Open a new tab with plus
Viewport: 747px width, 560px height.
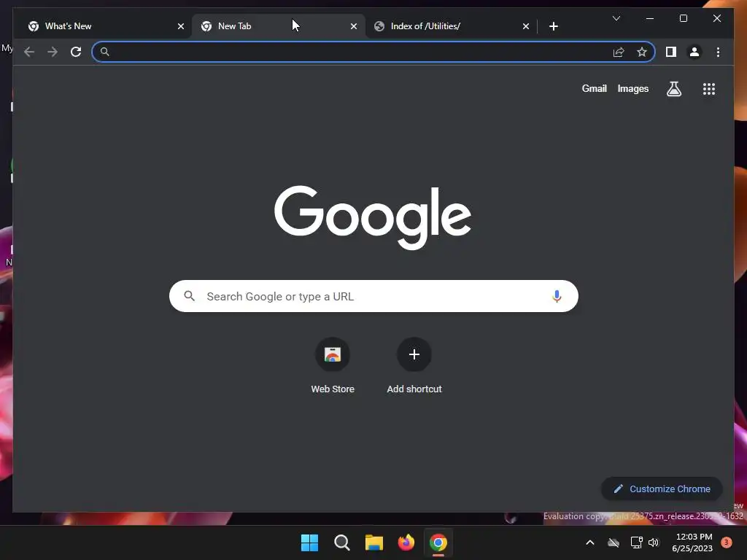pos(553,26)
